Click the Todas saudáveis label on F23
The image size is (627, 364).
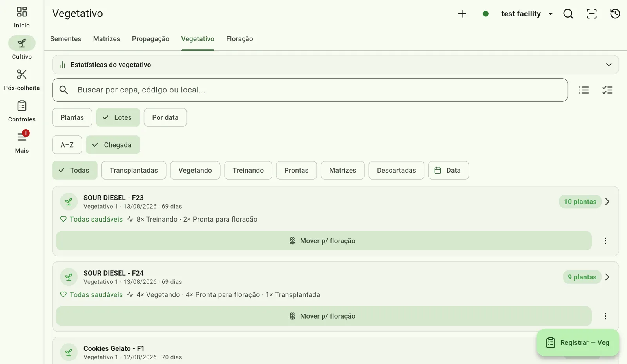pos(96,219)
